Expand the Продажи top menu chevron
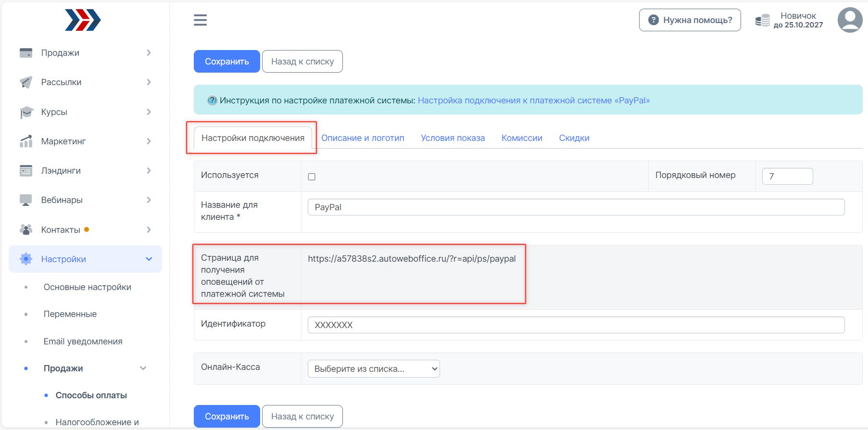Image resolution: width=868 pixels, height=430 pixels. coord(149,53)
